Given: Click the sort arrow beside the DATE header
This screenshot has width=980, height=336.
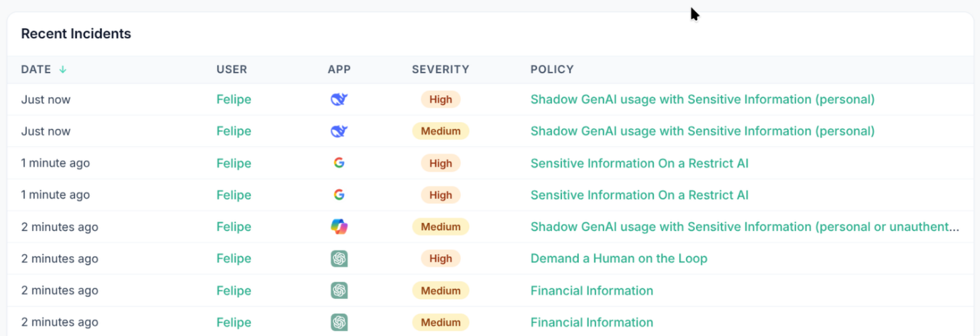Looking at the screenshot, I should click(62, 69).
